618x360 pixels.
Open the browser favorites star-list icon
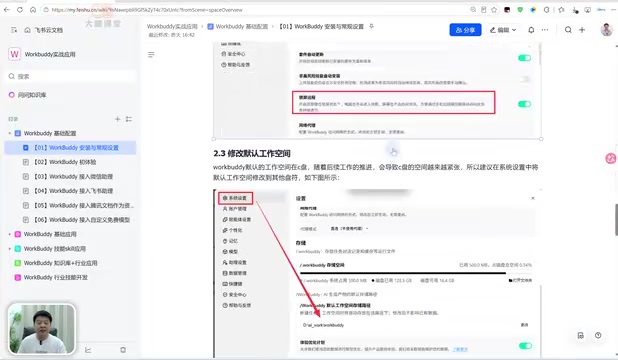[561, 10]
